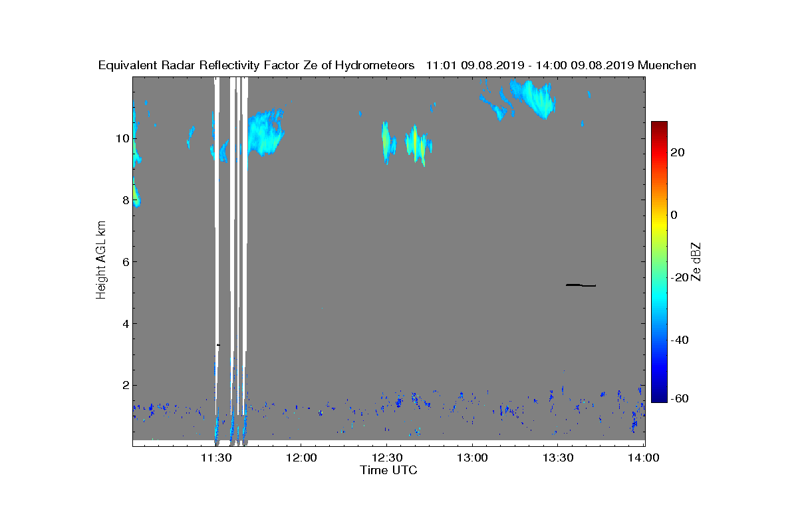
Task: Click the dark red top of the colorbar
Action: (659, 125)
